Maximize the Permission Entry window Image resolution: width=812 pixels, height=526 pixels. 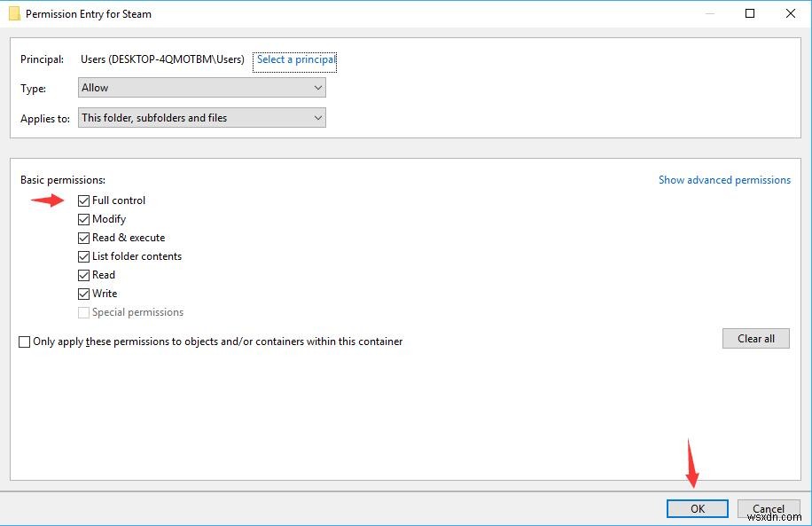(x=750, y=13)
